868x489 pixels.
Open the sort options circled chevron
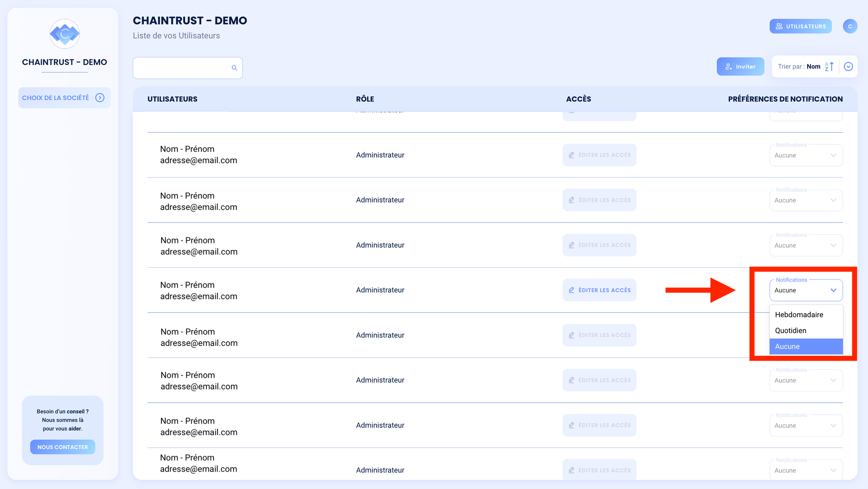(x=848, y=66)
